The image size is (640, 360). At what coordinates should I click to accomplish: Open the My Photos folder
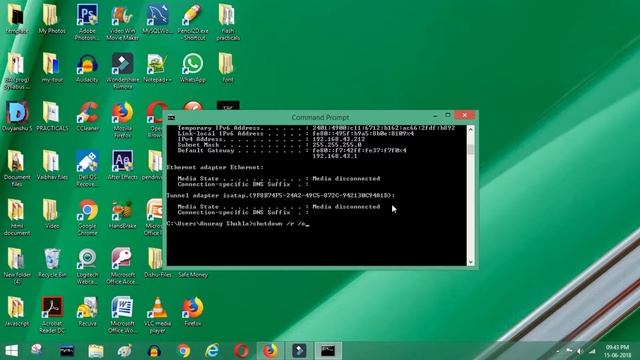(x=52, y=19)
